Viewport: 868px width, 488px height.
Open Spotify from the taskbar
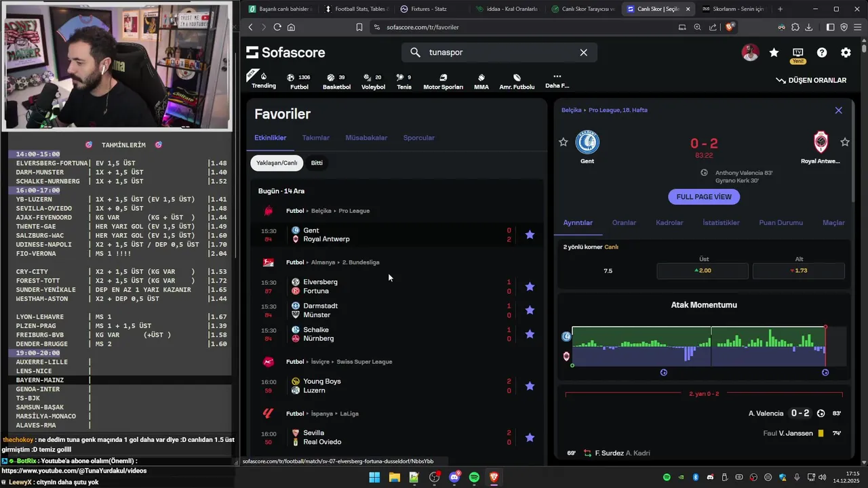click(x=474, y=477)
